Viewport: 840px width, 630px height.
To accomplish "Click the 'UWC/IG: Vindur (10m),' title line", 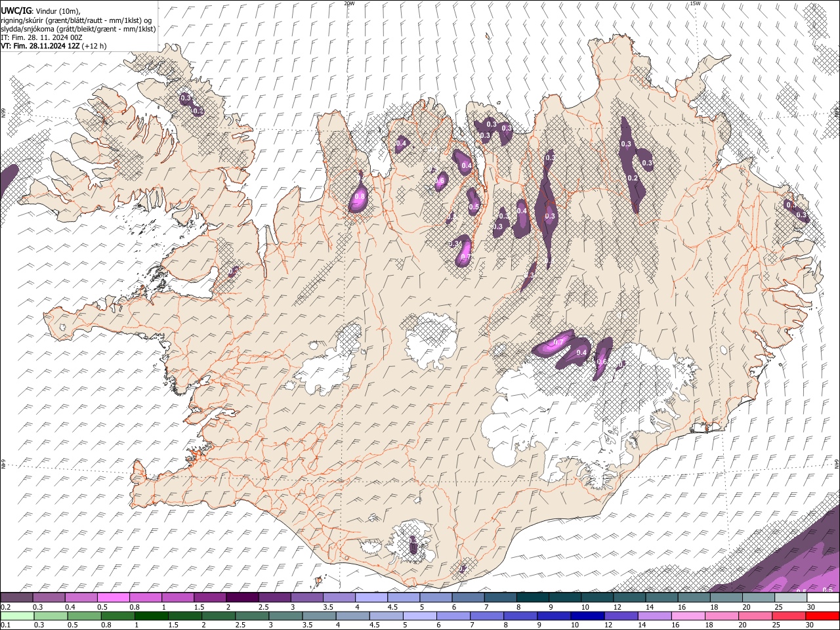I will point(40,11).
